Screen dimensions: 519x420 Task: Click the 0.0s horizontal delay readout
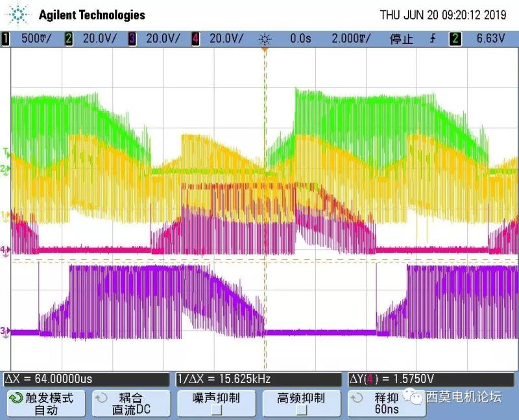[300, 39]
